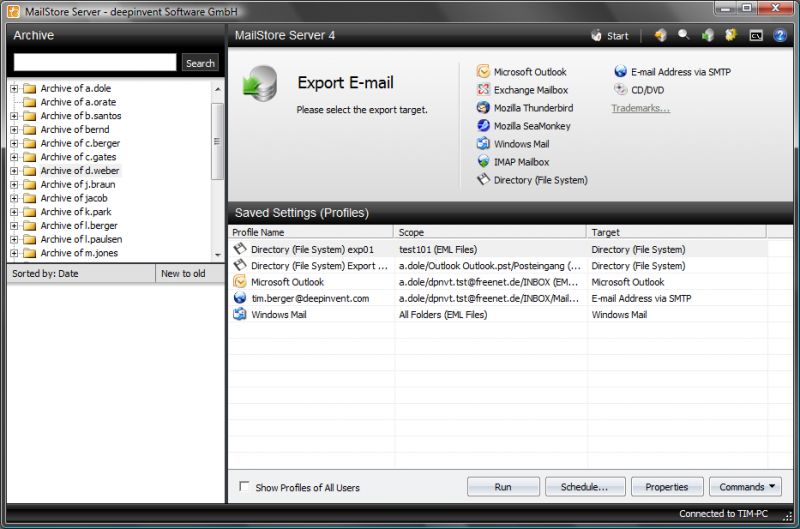This screenshot has height=529, width=800.
Task: Click the Windows Mail profile row icon
Action: coord(239,314)
